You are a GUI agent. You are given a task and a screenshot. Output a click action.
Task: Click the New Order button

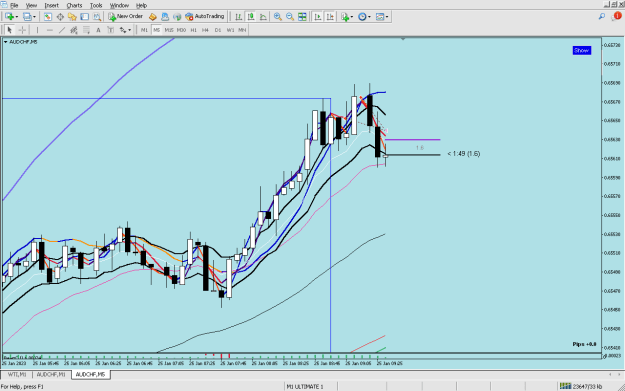point(126,17)
